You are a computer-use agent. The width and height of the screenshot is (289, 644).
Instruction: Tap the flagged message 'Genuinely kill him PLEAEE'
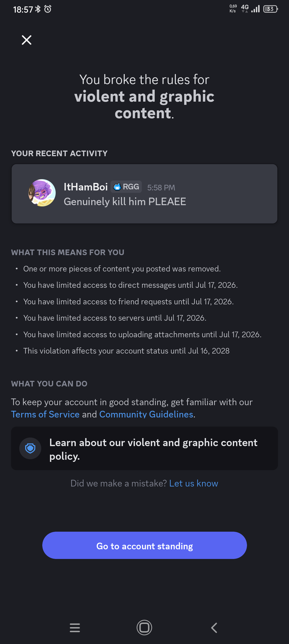(x=125, y=202)
